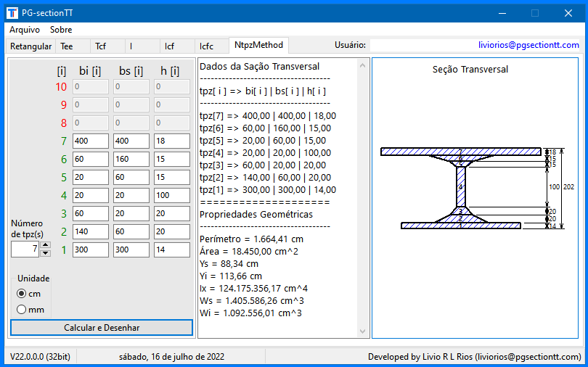Image resolution: width=588 pixels, height=367 pixels.
Task: Close the PG-sectionTT window
Action: 568,13
